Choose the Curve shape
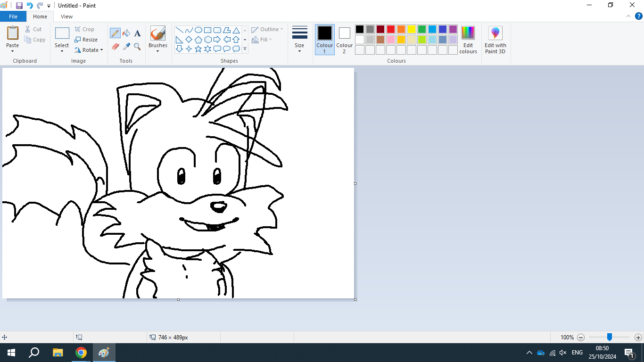 pos(189,30)
